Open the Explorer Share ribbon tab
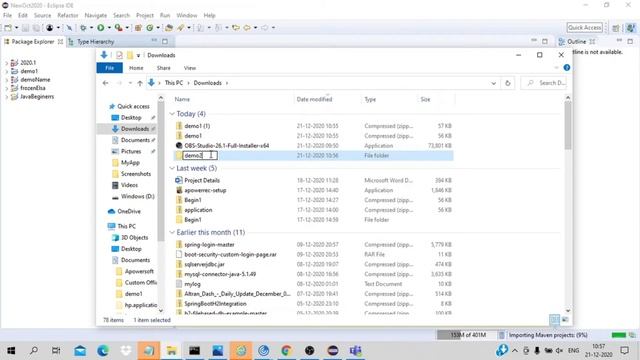Viewport: 640px width, 360px height. pyautogui.click(x=163, y=68)
